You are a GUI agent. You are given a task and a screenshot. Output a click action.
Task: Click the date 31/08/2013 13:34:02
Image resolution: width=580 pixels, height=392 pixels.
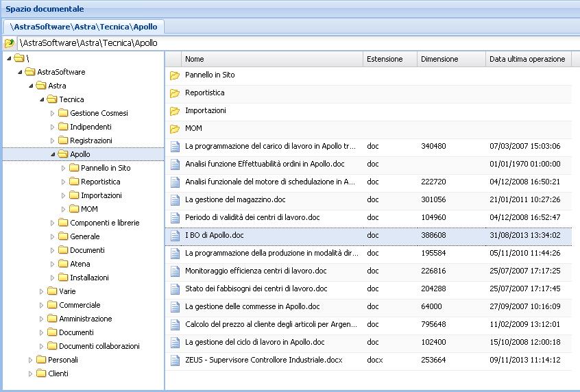[x=525, y=235]
